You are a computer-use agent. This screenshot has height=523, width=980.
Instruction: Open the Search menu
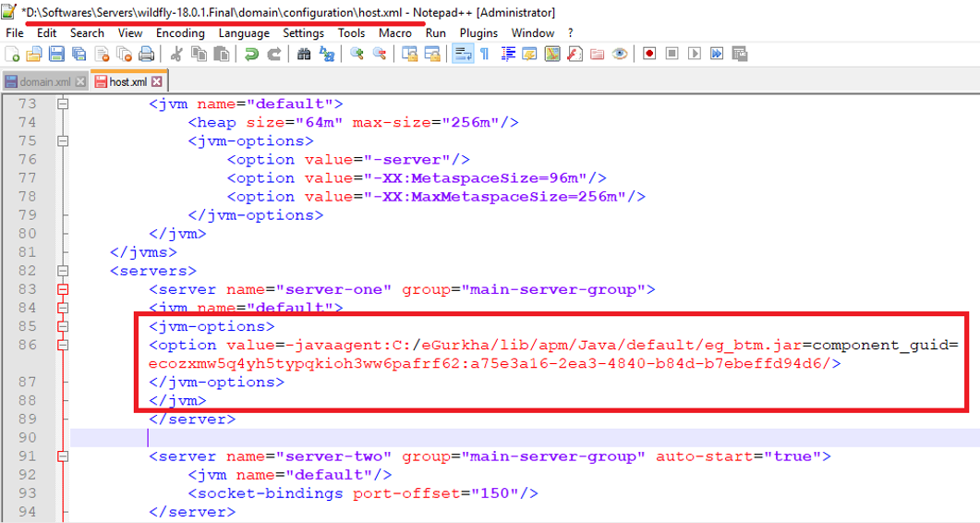pyautogui.click(x=87, y=33)
